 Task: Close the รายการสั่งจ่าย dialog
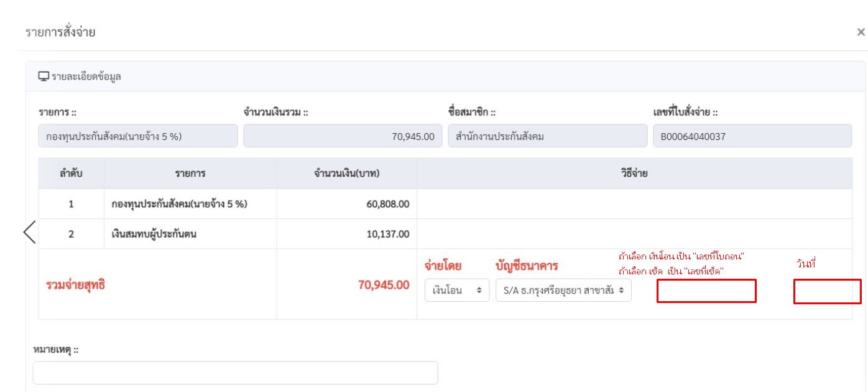(x=861, y=32)
